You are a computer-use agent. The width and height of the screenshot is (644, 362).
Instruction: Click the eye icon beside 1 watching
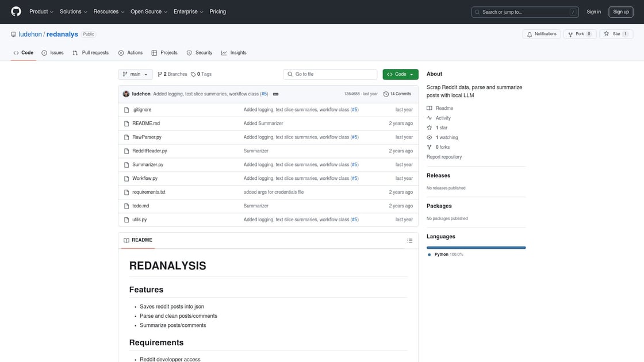tap(429, 137)
